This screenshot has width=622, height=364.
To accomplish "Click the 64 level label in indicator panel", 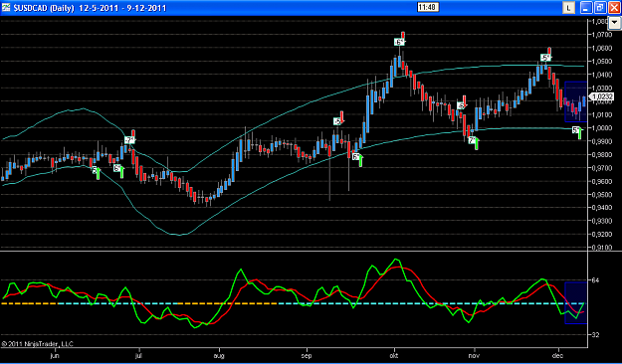I will (x=595, y=280).
